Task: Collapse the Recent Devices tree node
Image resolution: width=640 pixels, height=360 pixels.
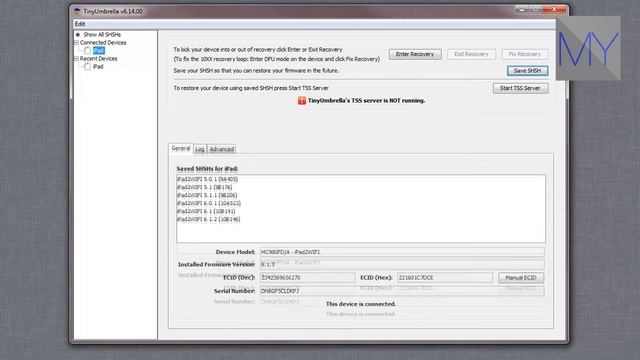Action: 76,58
